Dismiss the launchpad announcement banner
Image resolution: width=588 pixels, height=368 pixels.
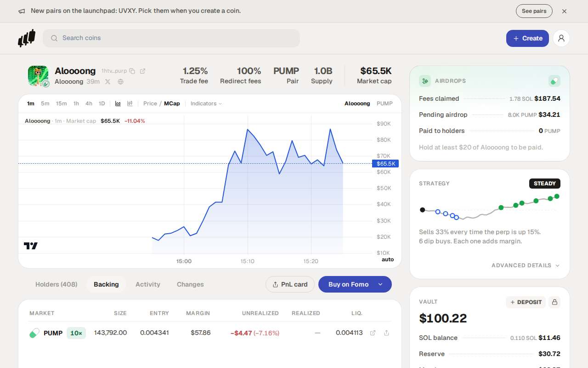(564, 11)
